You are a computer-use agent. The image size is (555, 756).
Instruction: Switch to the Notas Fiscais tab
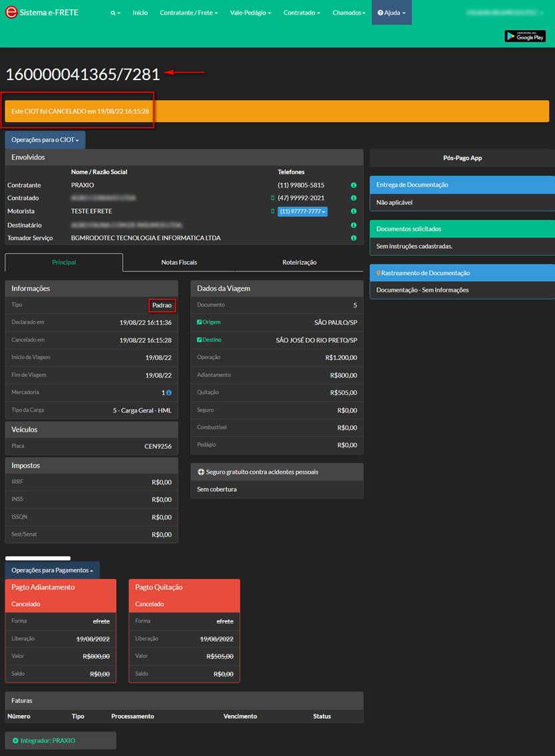[x=179, y=262]
